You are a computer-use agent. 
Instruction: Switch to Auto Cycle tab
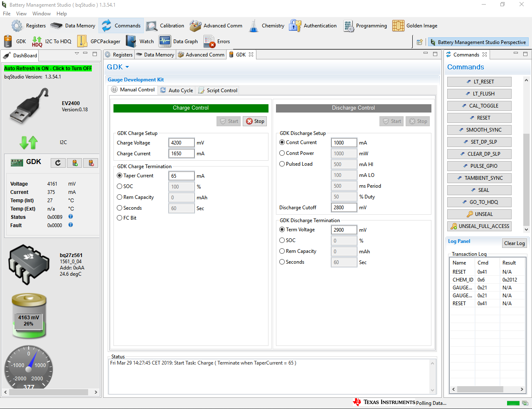tap(177, 90)
